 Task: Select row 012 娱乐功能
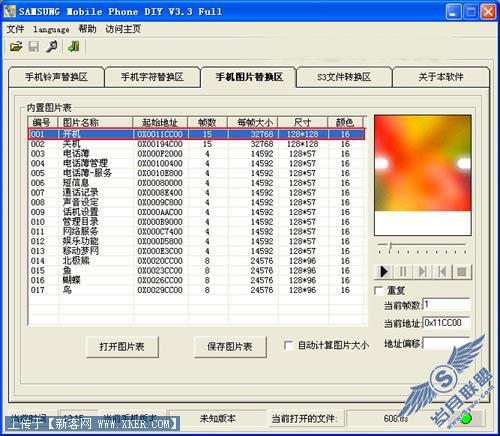coord(197,241)
